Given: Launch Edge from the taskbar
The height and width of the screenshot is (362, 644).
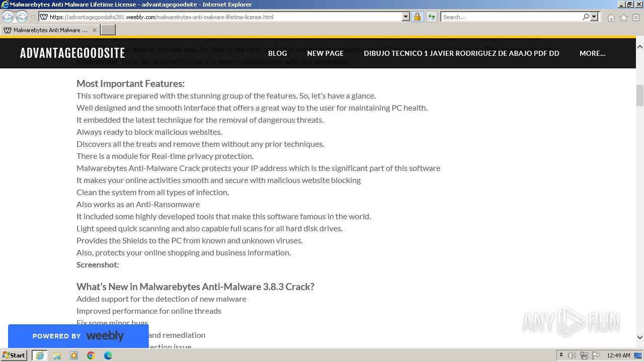Looking at the screenshot, I should [108, 355].
